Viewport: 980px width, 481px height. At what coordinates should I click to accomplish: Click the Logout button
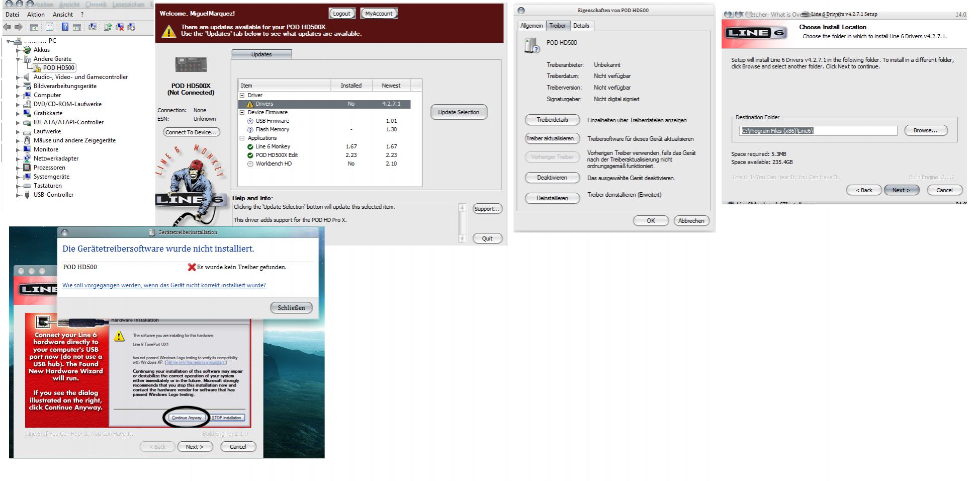342,14
